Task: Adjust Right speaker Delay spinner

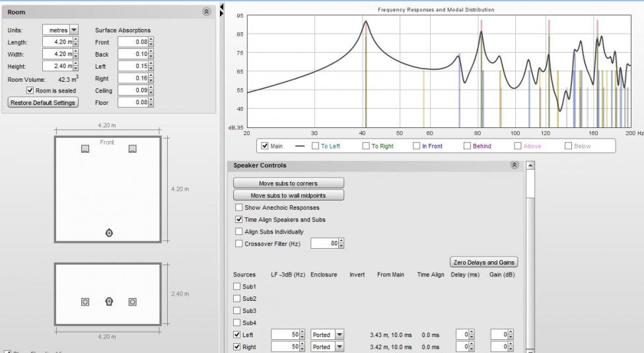Action: pyautogui.click(x=472, y=347)
